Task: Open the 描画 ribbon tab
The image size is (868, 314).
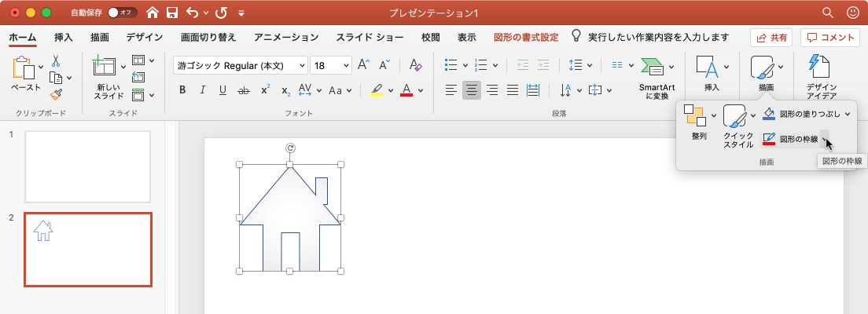Action: coord(100,38)
